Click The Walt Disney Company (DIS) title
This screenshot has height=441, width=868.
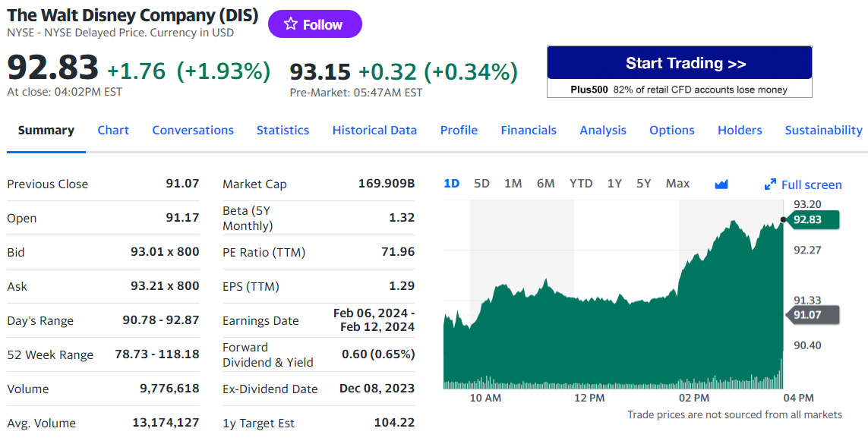[132, 15]
